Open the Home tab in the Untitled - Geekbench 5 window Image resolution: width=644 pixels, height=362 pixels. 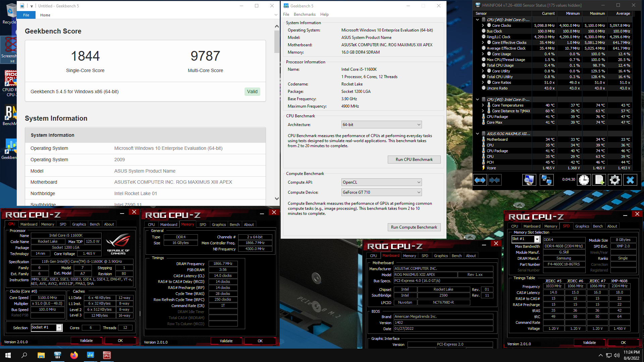point(45,15)
